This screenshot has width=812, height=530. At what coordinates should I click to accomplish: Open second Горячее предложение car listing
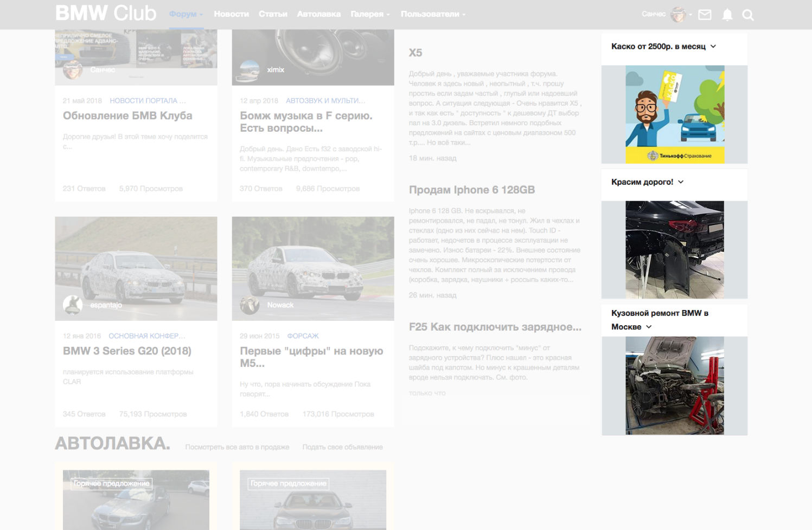point(313,500)
